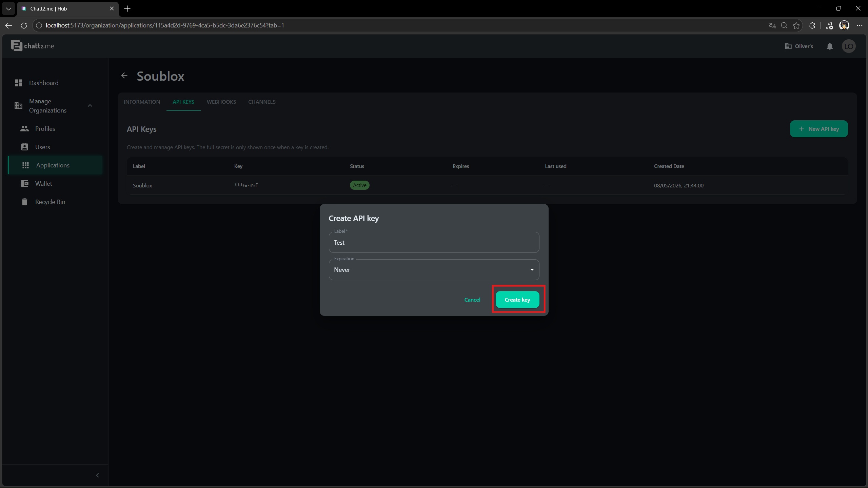Collapse the sidebar with the bottom chevron

click(97, 475)
